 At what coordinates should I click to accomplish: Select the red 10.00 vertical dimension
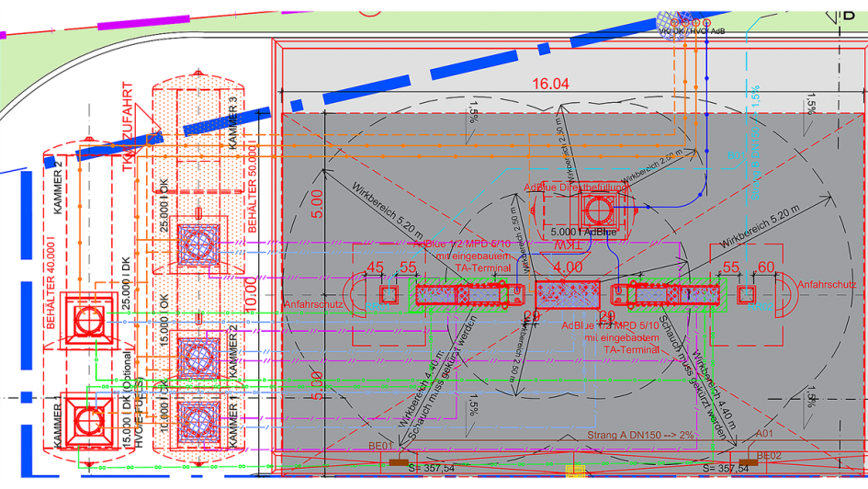coord(250,294)
